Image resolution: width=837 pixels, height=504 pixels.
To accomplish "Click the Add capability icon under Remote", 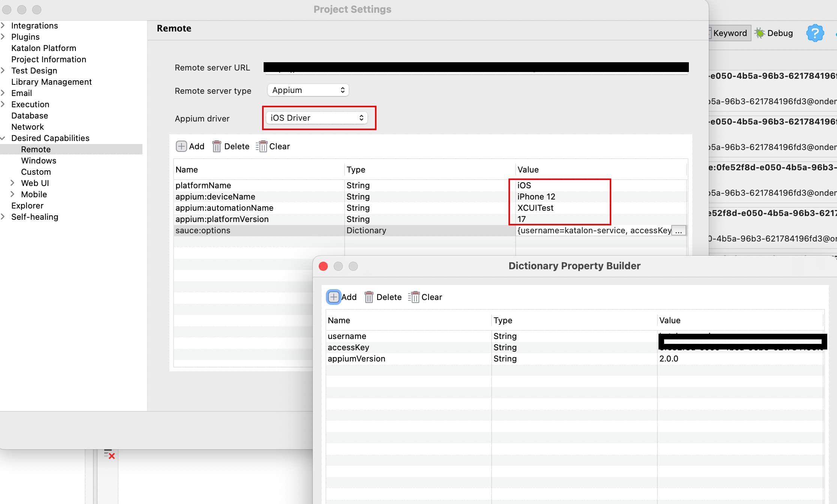I will tap(181, 146).
